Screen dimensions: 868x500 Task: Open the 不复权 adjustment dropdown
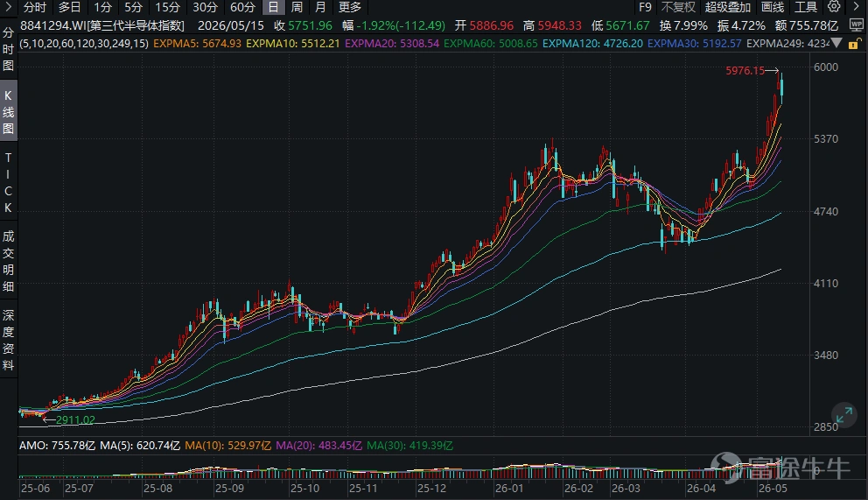678,7
